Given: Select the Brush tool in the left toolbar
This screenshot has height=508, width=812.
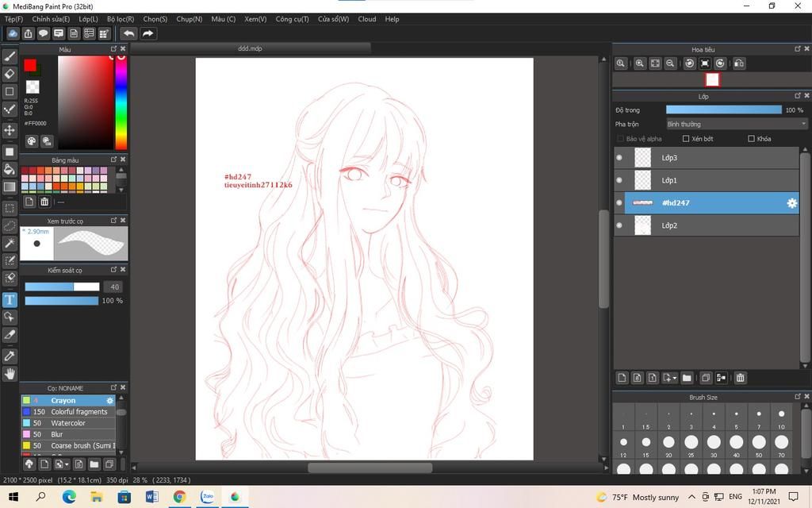Looking at the screenshot, I should [x=10, y=56].
